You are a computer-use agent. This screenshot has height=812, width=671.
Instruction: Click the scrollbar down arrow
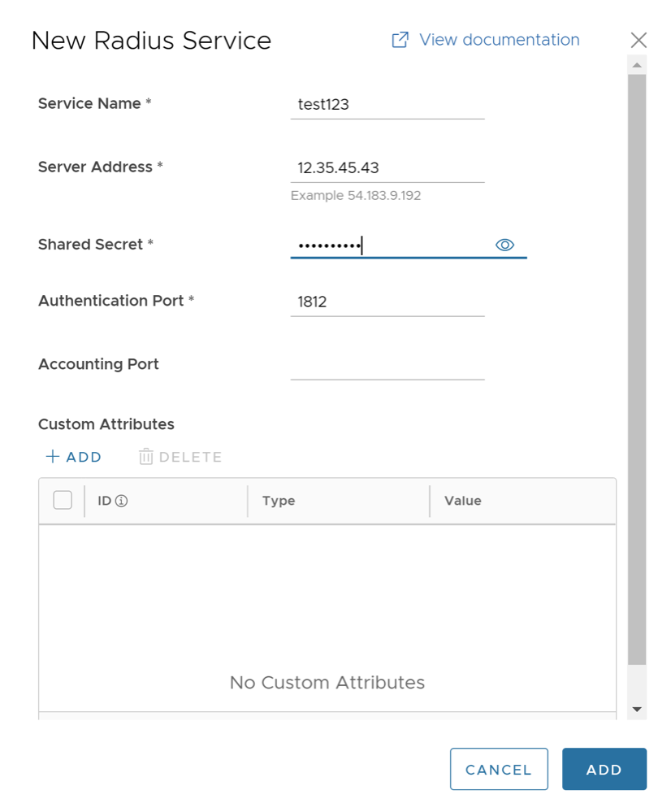click(637, 710)
